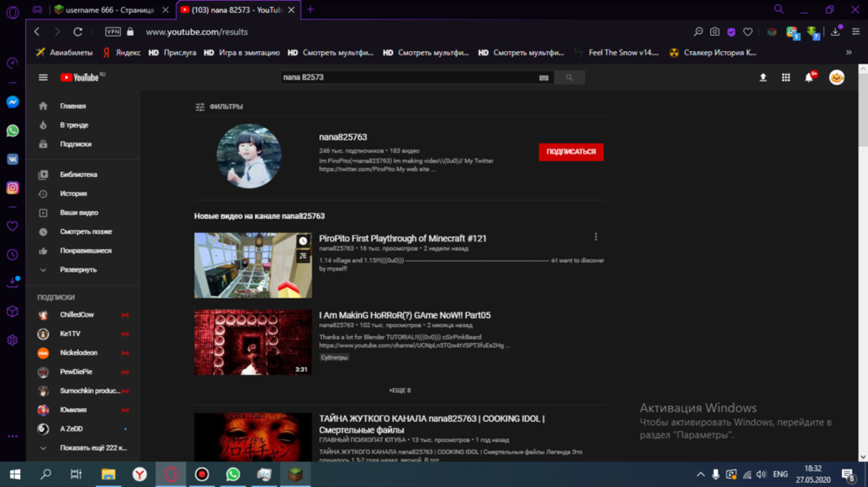Viewport: 868px width, 487px height.
Task: Click the YouTube search input field
Action: tap(409, 77)
